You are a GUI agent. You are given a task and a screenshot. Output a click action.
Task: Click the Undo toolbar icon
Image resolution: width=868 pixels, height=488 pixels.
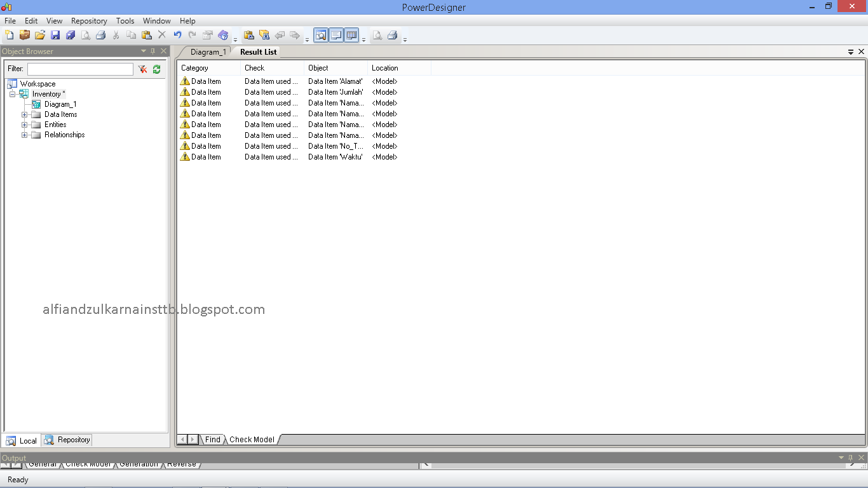click(177, 35)
